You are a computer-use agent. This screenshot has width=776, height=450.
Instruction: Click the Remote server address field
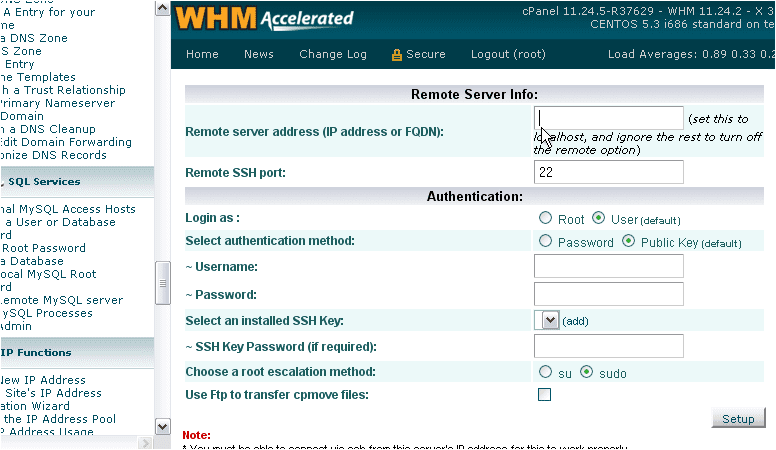coord(609,119)
